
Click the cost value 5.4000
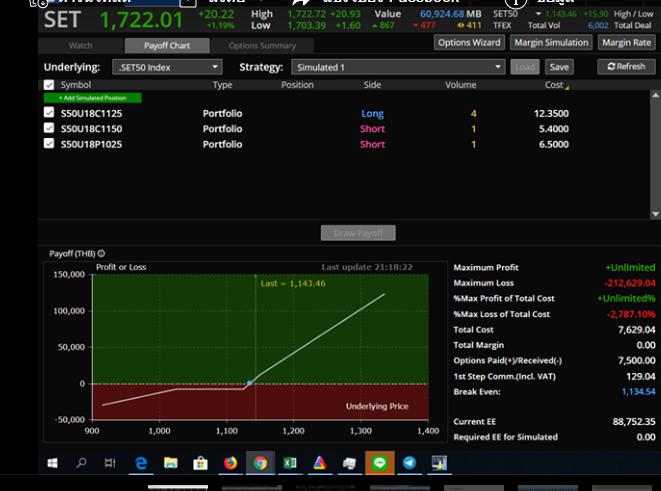click(x=554, y=129)
